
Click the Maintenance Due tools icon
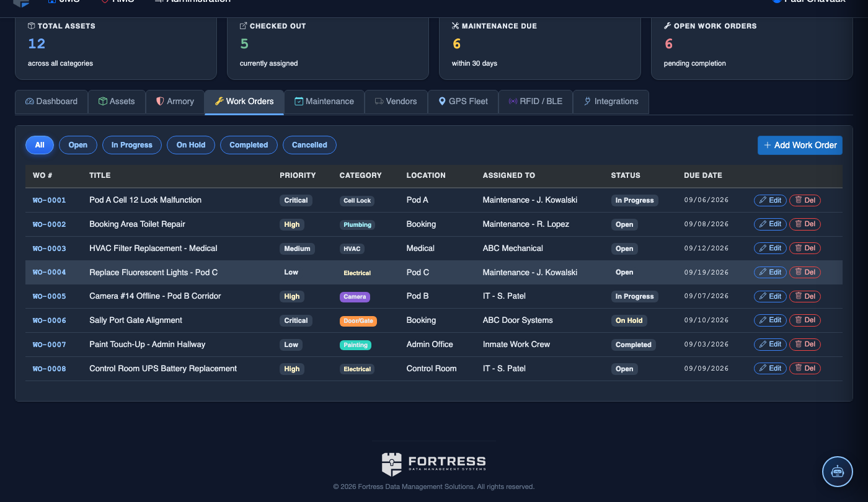[456, 26]
